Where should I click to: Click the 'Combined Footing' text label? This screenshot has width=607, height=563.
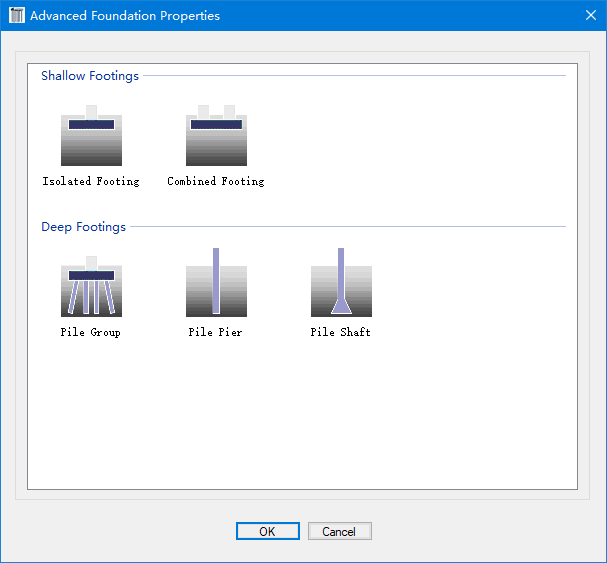(216, 182)
